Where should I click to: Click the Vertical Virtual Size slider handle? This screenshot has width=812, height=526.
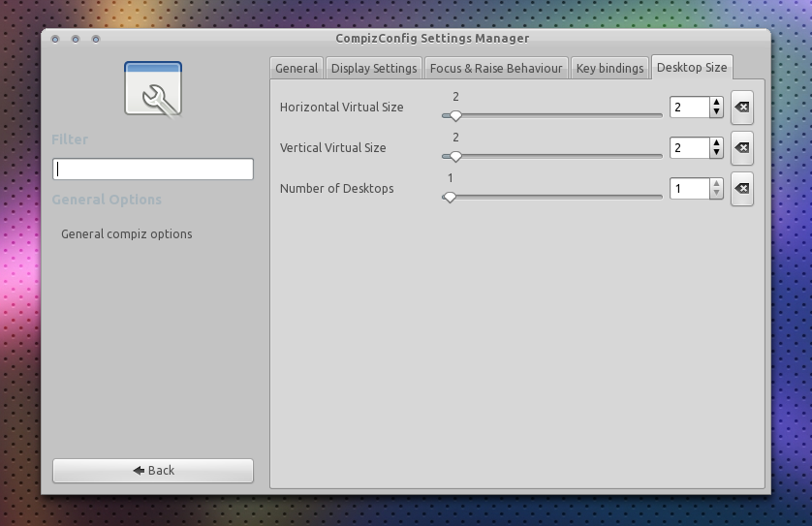pos(455,156)
